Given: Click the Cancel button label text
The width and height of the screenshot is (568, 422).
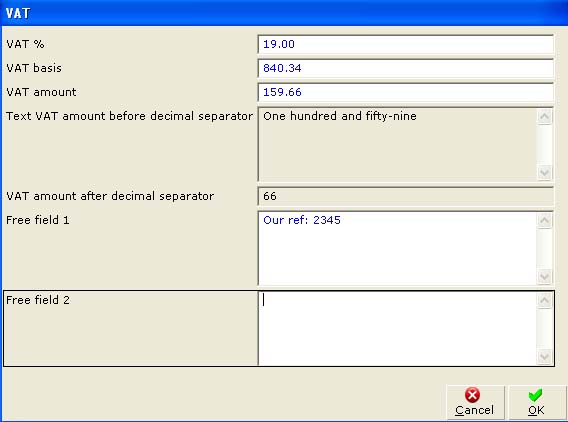Looking at the screenshot, I should [474, 410].
